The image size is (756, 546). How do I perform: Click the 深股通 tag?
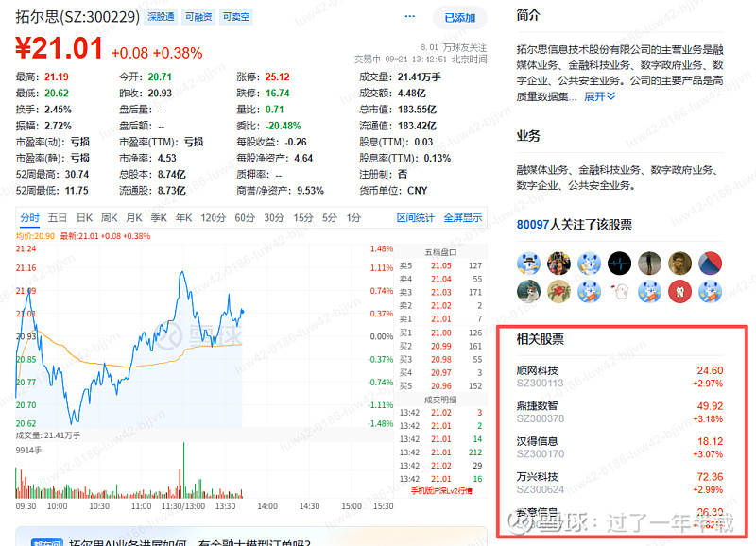click(x=161, y=17)
